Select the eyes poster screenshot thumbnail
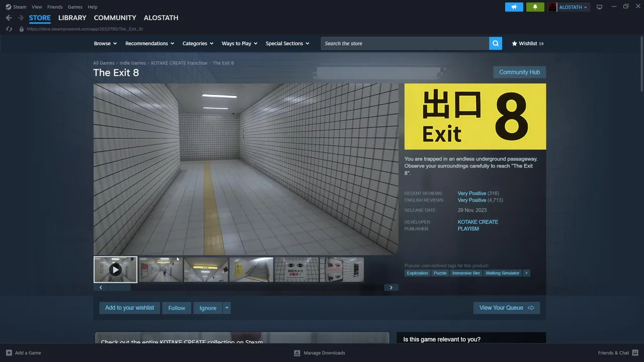644x362 pixels. pyautogui.click(x=296, y=269)
